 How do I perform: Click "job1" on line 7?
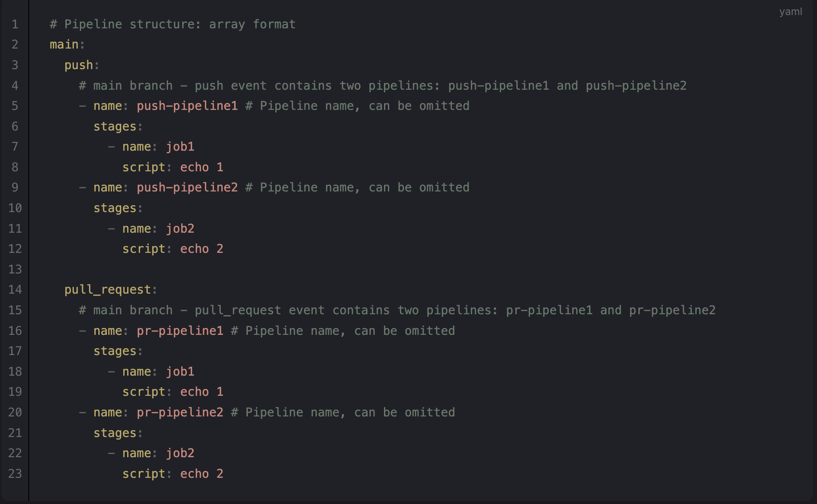180,147
